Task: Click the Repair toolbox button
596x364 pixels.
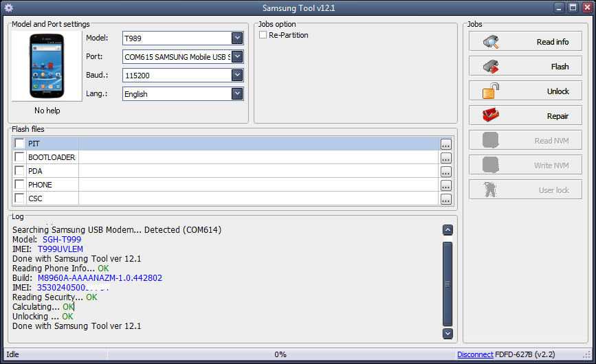Action: pyautogui.click(x=525, y=116)
